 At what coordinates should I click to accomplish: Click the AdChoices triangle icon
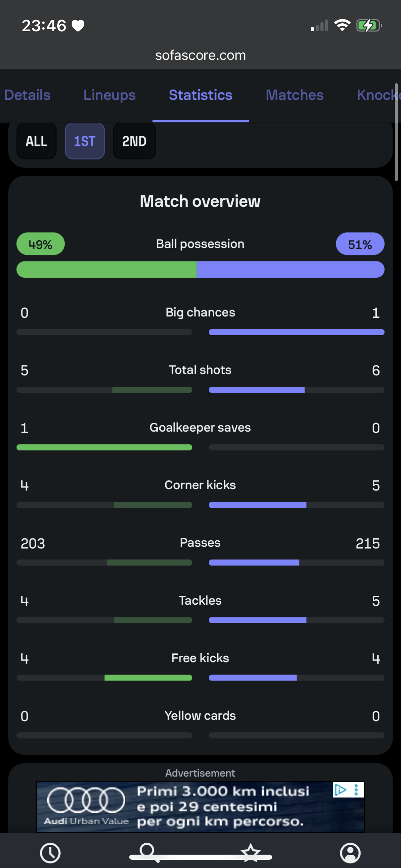point(340,790)
